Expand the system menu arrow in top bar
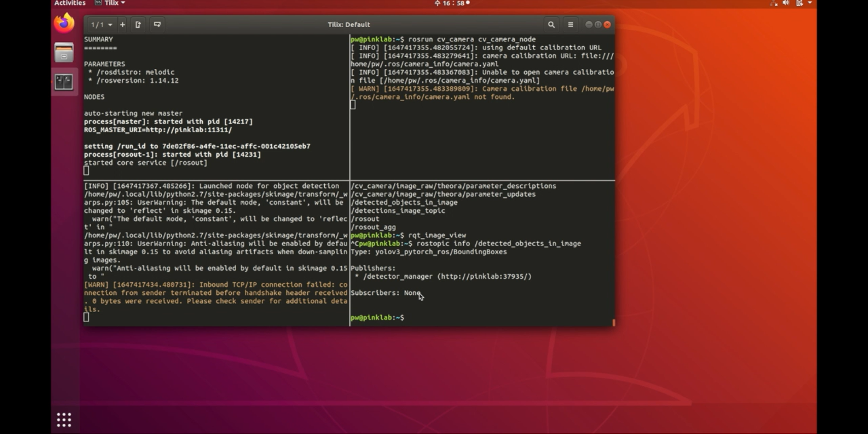Screen dimensions: 868x434 (x=810, y=3)
